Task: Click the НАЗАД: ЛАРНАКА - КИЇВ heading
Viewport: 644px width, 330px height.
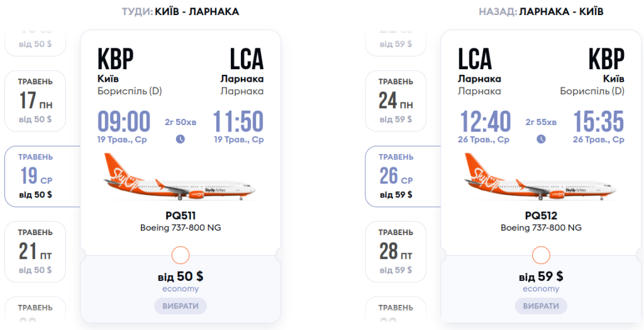Action: 541,11
